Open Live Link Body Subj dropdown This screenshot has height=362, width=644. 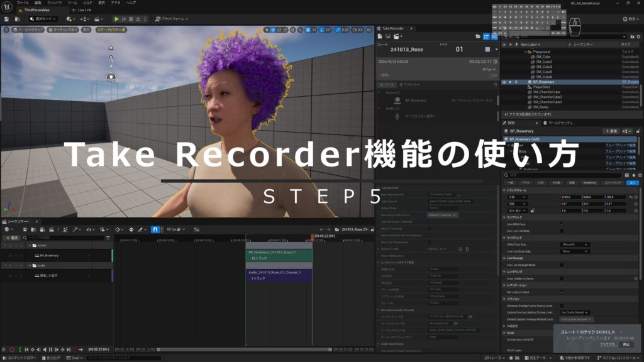574,251
